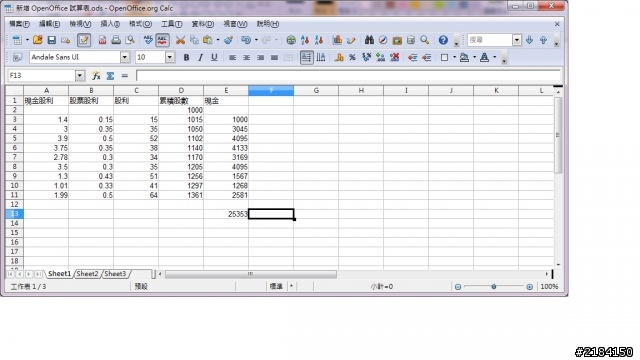Open the Gallery icon
This screenshot has height=360, width=640.
397,40
